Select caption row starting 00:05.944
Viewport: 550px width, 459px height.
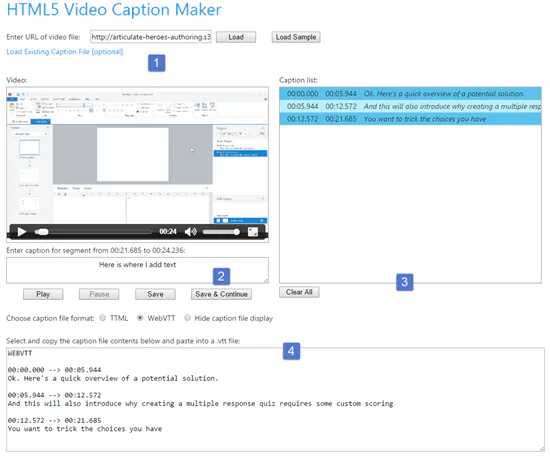point(410,106)
